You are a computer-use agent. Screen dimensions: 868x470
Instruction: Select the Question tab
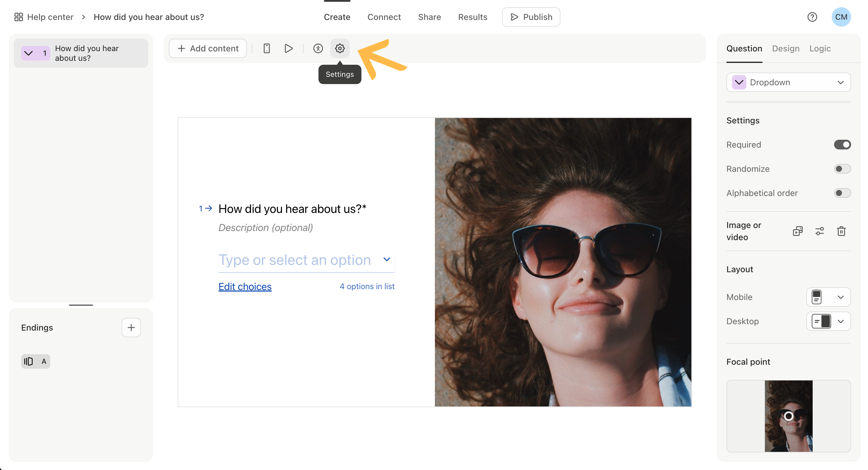(x=744, y=48)
